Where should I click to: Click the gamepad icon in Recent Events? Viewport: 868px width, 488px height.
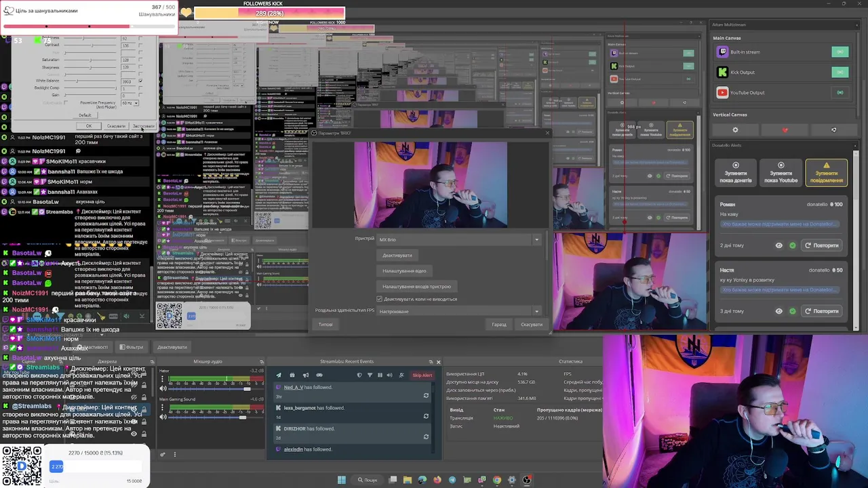click(319, 375)
